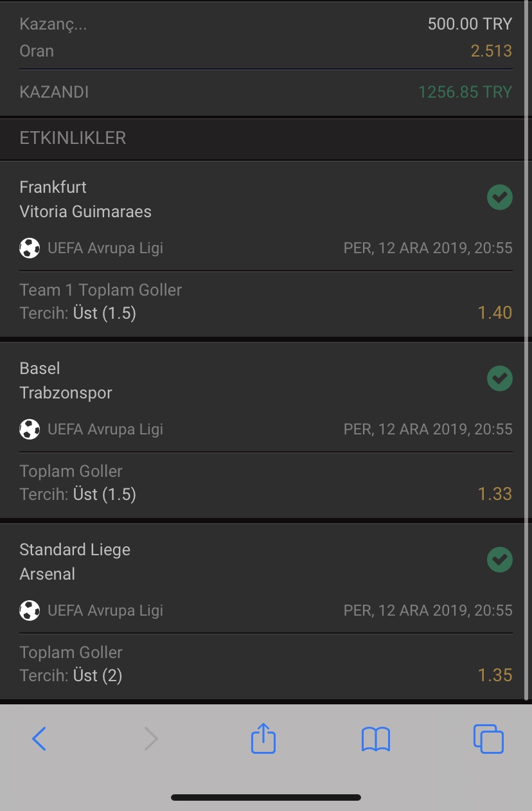Open the Frankfurt vs Vitoria Guimaraes match

(85, 199)
